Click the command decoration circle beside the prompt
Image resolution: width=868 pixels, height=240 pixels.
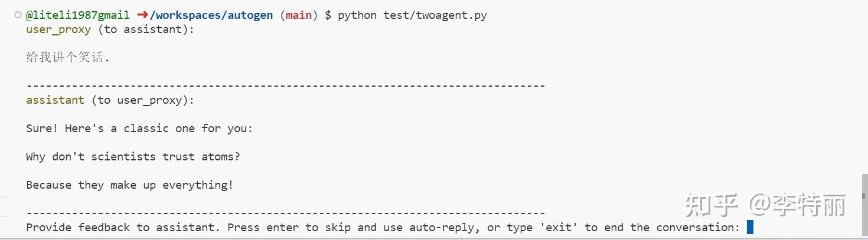(18, 15)
